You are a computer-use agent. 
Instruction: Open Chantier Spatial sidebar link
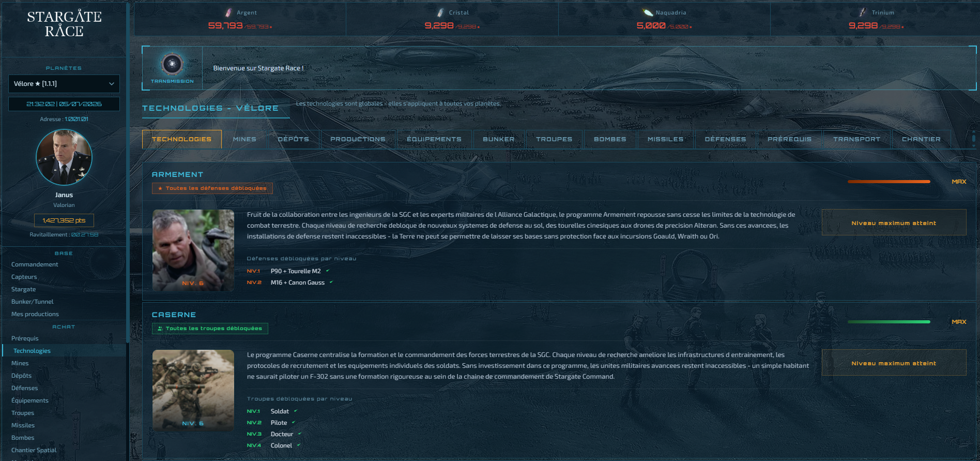click(x=34, y=450)
